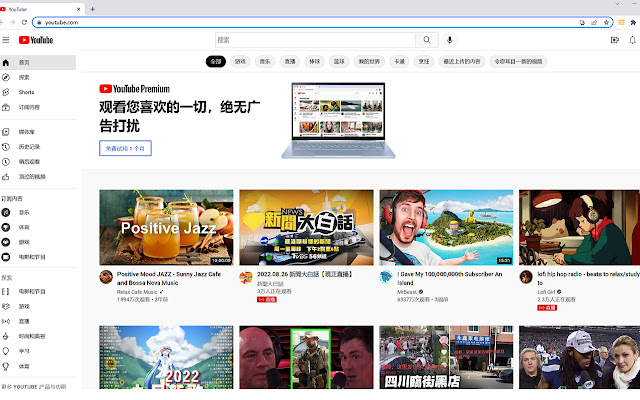Open Liked videos (顶过的视频) thumbs-up item
Screen dimensions: 640x400
38,177
